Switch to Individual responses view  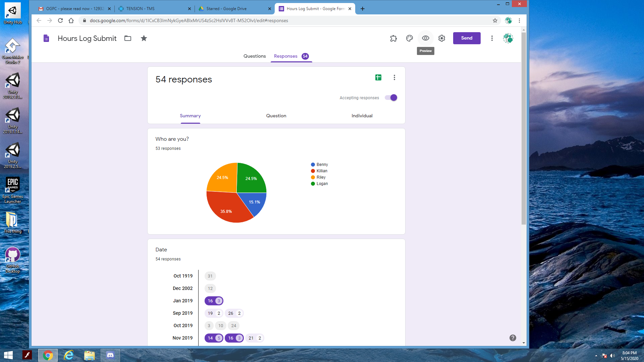362,116
